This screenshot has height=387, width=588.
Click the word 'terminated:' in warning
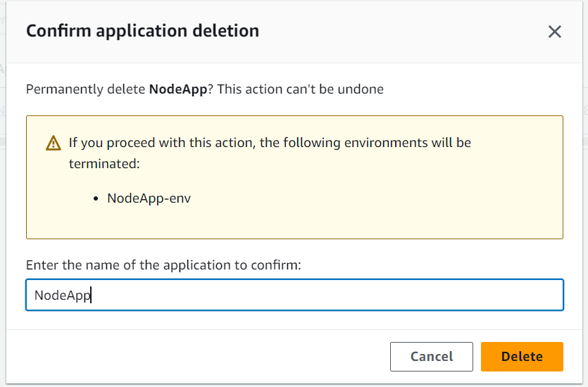[x=104, y=164]
